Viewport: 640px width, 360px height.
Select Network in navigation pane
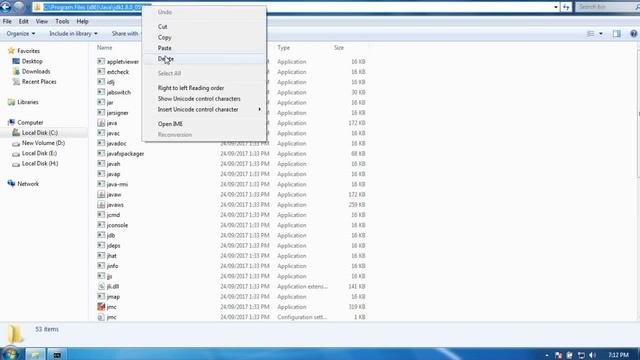point(28,184)
